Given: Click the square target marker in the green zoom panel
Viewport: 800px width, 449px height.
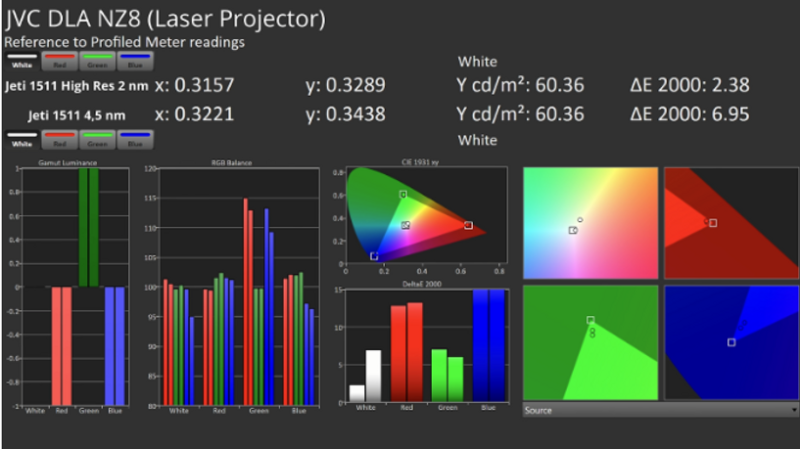Looking at the screenshot, I should point(590,320).
